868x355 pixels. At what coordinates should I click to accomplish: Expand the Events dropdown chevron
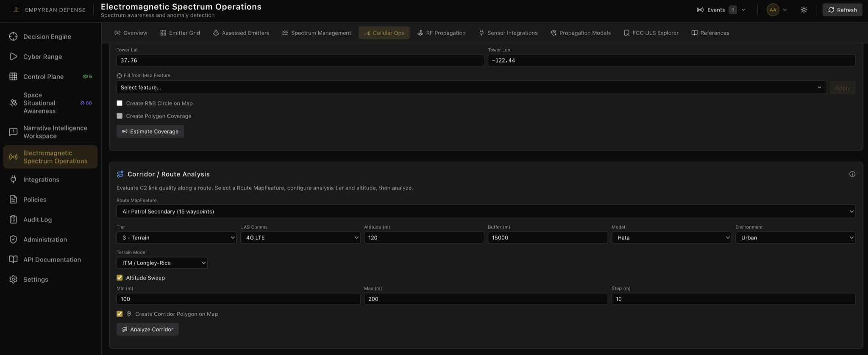tap(743, 10)
